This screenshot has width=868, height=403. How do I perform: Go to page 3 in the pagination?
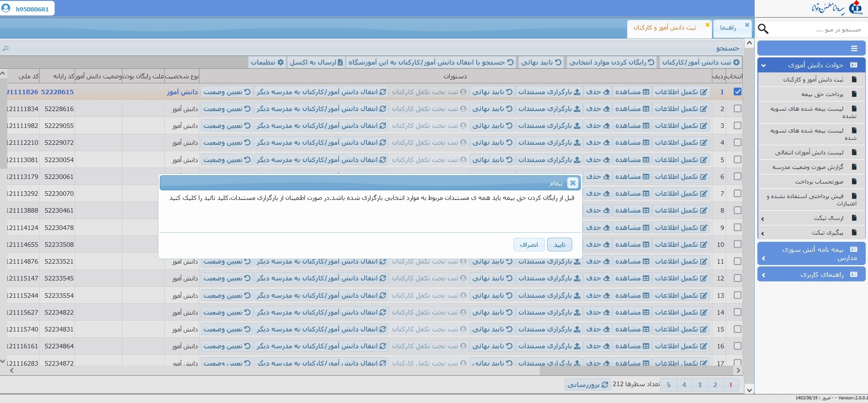(700, 385)
